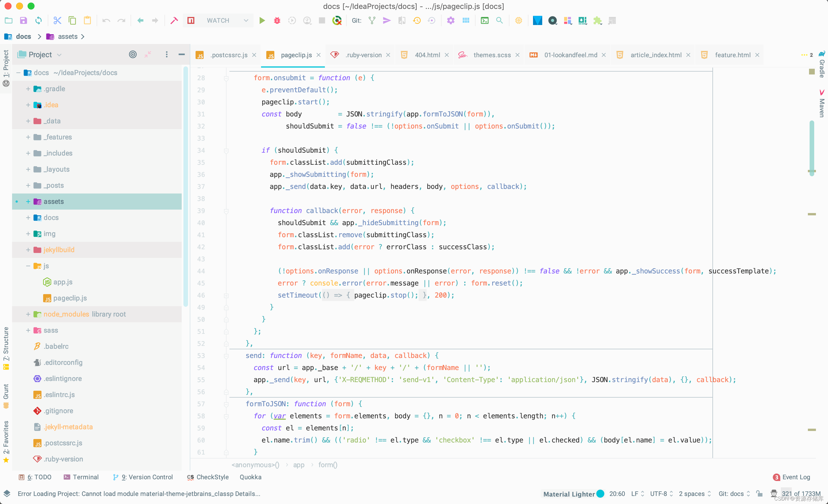Expand the node_modules library root folder
Screen dimensions: 828x504
[x=28, y=314]
